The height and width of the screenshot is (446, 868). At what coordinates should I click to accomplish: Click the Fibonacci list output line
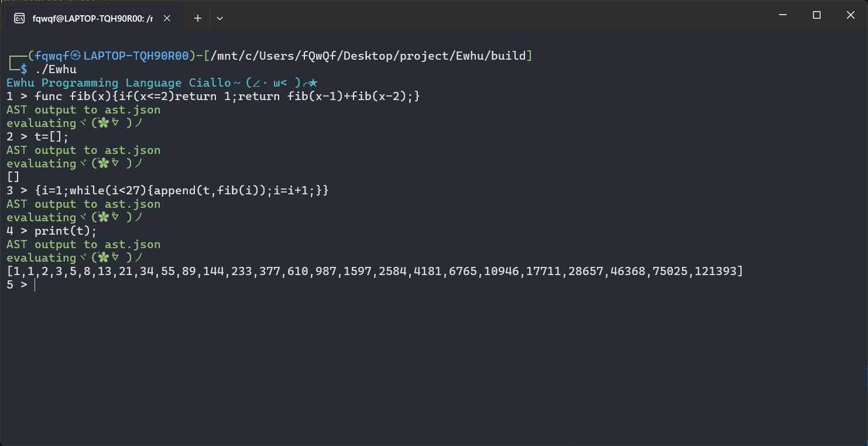click(375, 272)
